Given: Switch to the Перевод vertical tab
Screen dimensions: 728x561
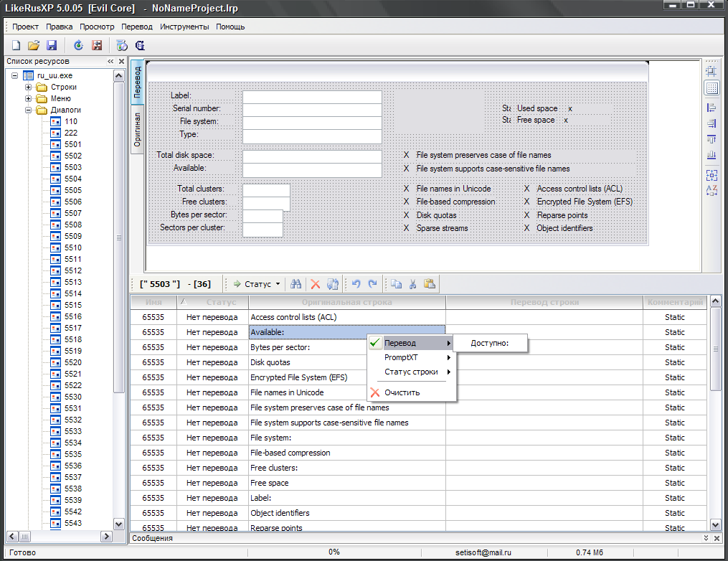Looking at the screenshot, I should point(137,82).
